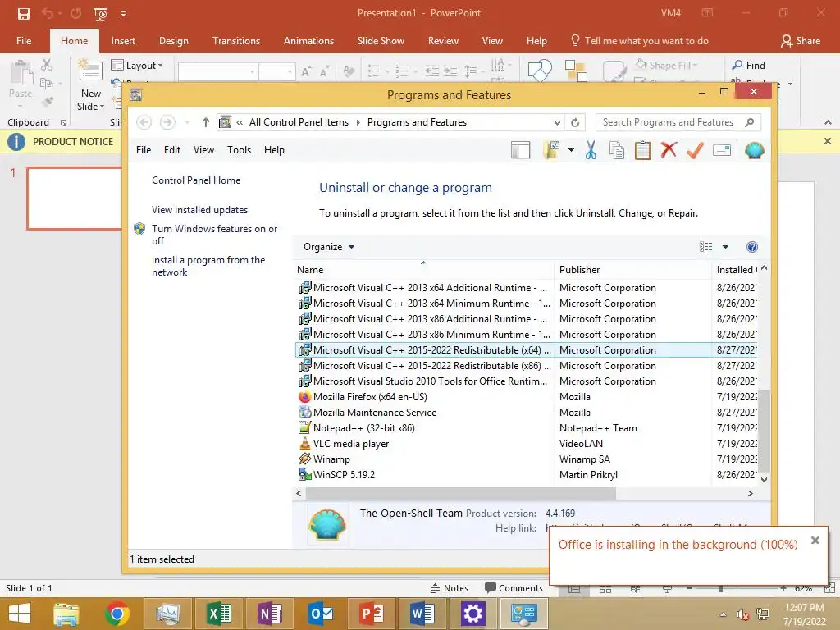The image size is (840, 630).
Task: Click the folder options icon in toolbar
Action: (551, 151)
